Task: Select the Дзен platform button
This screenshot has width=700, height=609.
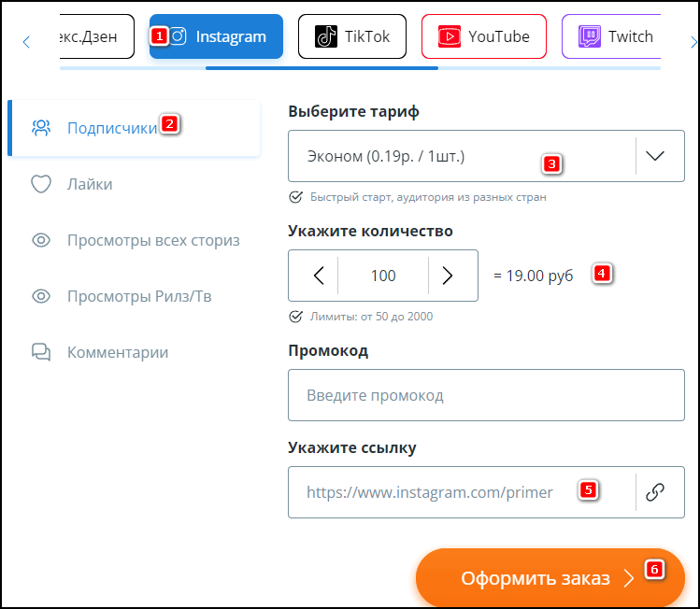Action: (x=96, y=36)
